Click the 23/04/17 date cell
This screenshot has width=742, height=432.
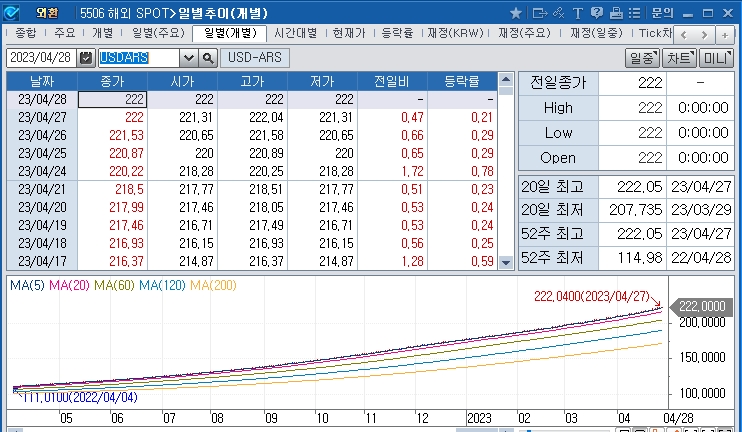pos(42,261)
